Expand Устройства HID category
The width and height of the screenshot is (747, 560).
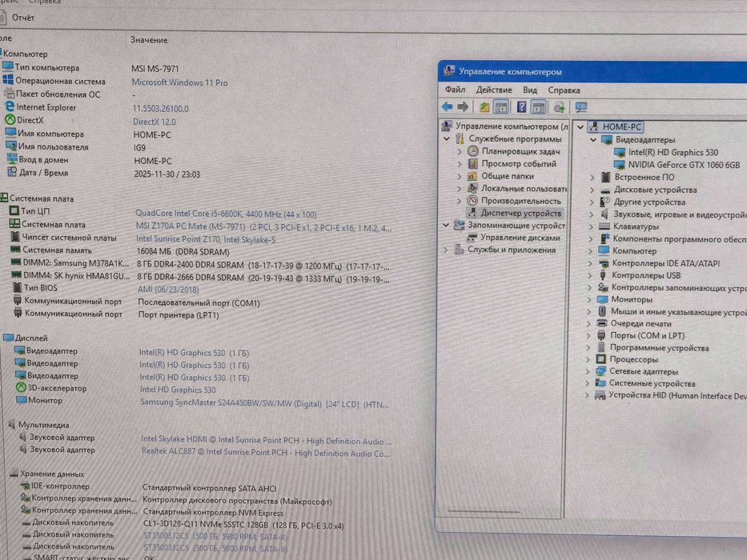point(587,395)
